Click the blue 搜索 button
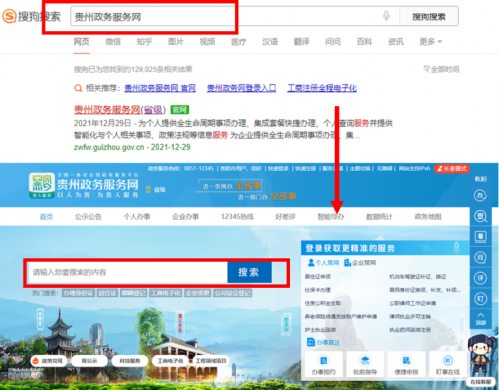499x390 pixels. point(249,272)
